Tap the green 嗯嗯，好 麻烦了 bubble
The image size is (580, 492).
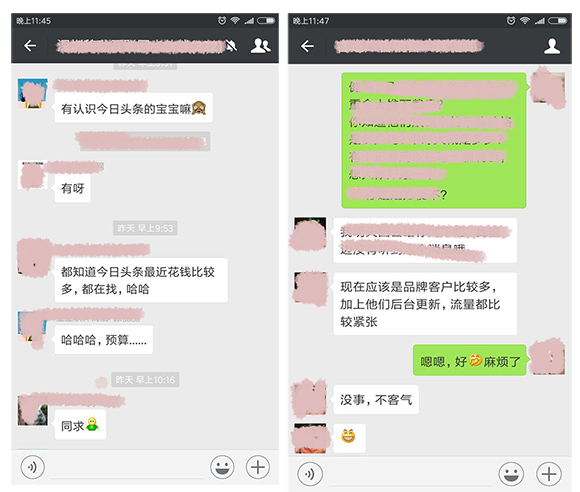tap(469, 360)
